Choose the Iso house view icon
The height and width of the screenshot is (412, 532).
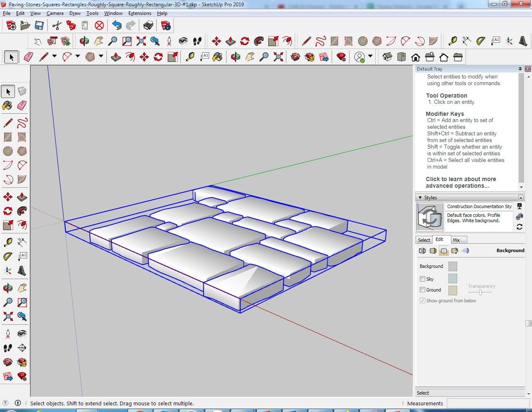click(387, 57)
